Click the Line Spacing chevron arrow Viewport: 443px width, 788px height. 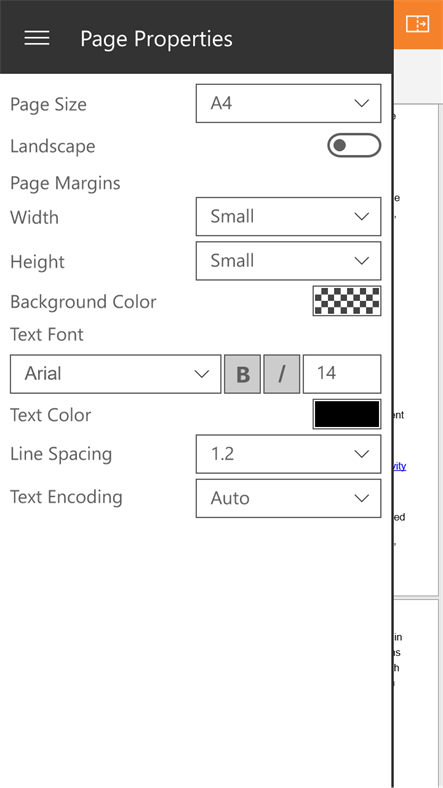click(362, 454)
